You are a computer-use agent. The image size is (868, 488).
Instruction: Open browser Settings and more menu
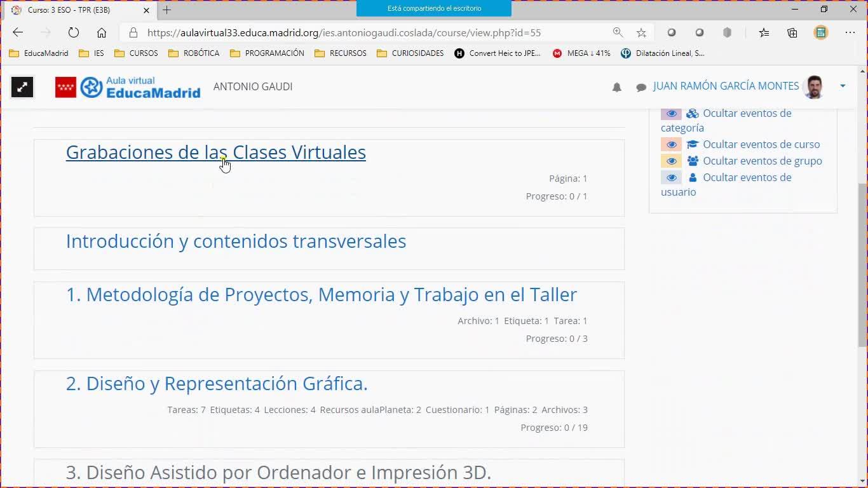click(850, 32)
